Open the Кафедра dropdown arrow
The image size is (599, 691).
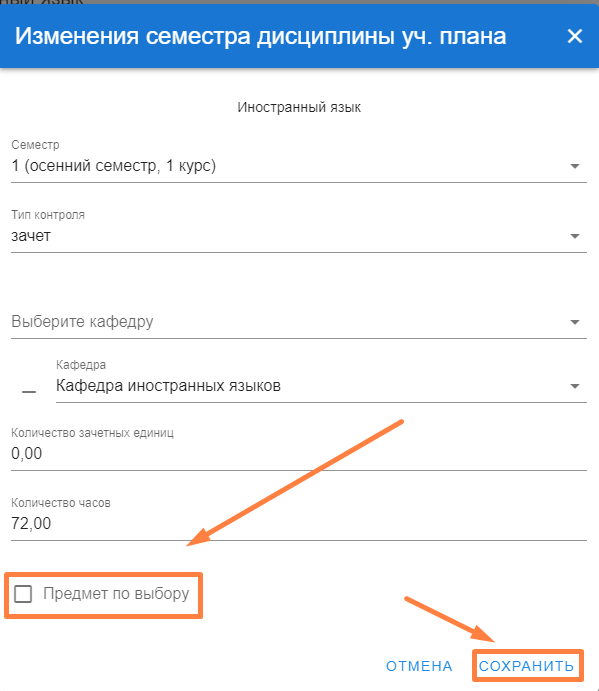click(574, 386)
